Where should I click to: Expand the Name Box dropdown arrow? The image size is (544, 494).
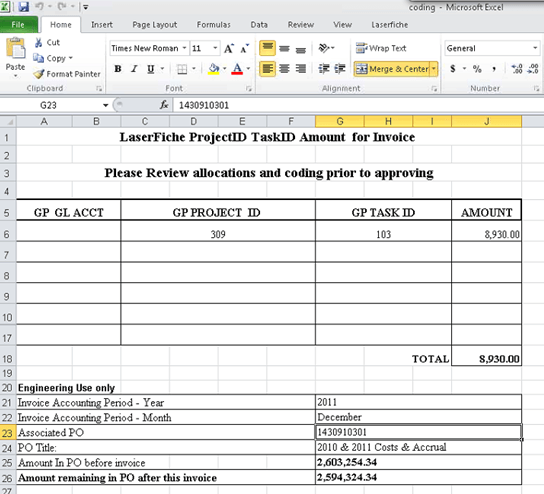click(105, 105)
